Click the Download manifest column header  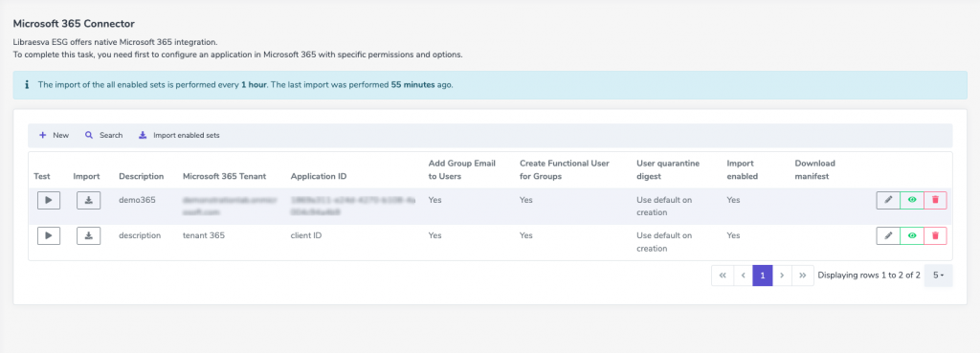tap(815, 170)
